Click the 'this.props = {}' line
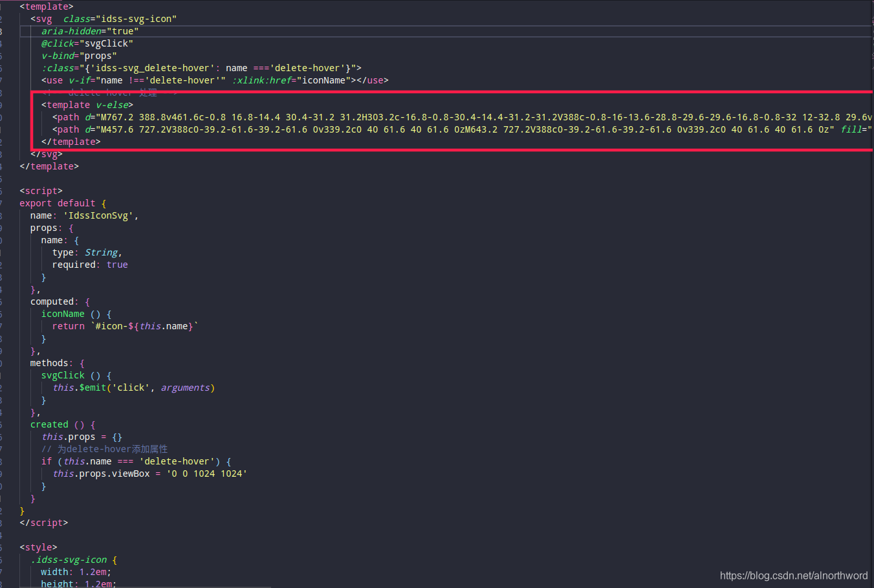874x588 pixels. point(82,437)
